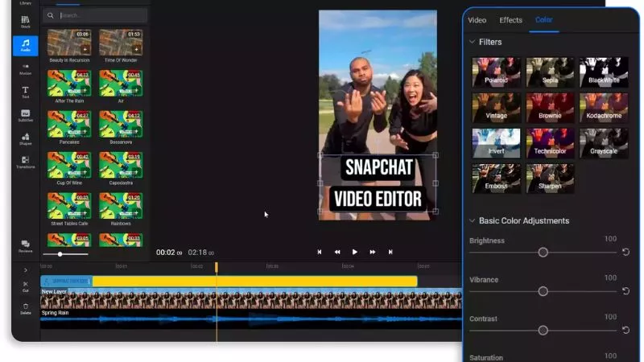Apply the BlackWhite filter
Image resolution: width=644 pixels, height=362 pixels.
(604, 72)
